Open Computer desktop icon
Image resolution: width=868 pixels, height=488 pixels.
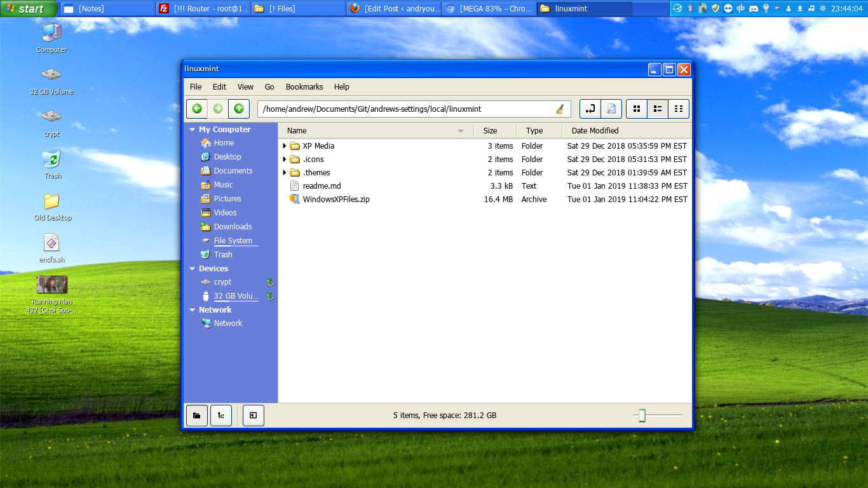[51, 37]
